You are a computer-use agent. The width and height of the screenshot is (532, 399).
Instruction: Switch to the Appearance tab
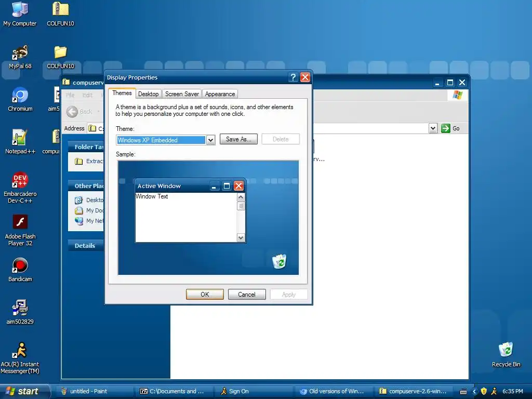click(x=220, y=94)
